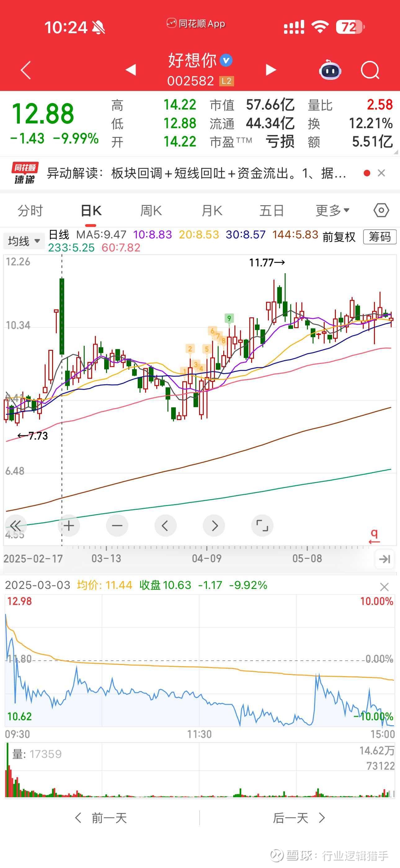Tap the 量比 value 2.58

(x=380, y=105)
